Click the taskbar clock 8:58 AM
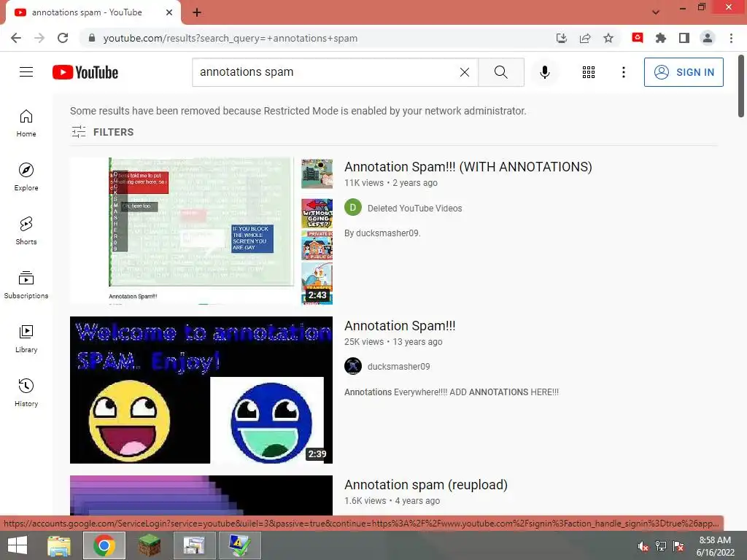Image resolution: width=747 pixels, height=560 pixels. tap(715, 546)
